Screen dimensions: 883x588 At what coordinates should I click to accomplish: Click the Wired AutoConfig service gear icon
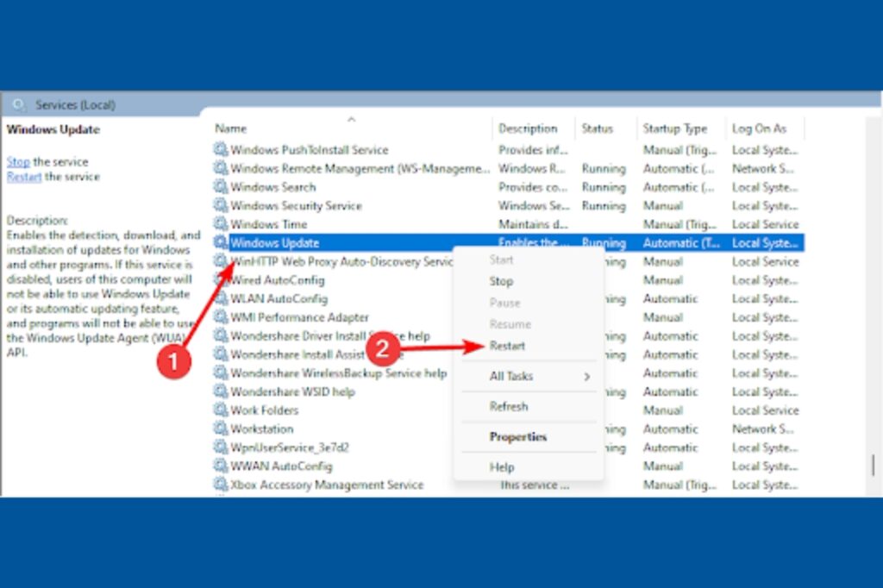tap(221, 280)
